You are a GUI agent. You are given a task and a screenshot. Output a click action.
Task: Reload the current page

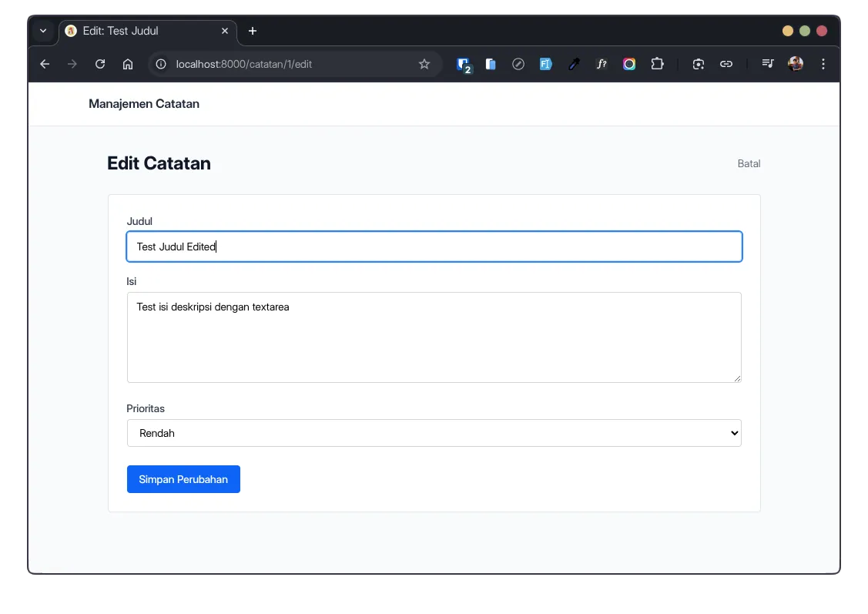point(99,64)
